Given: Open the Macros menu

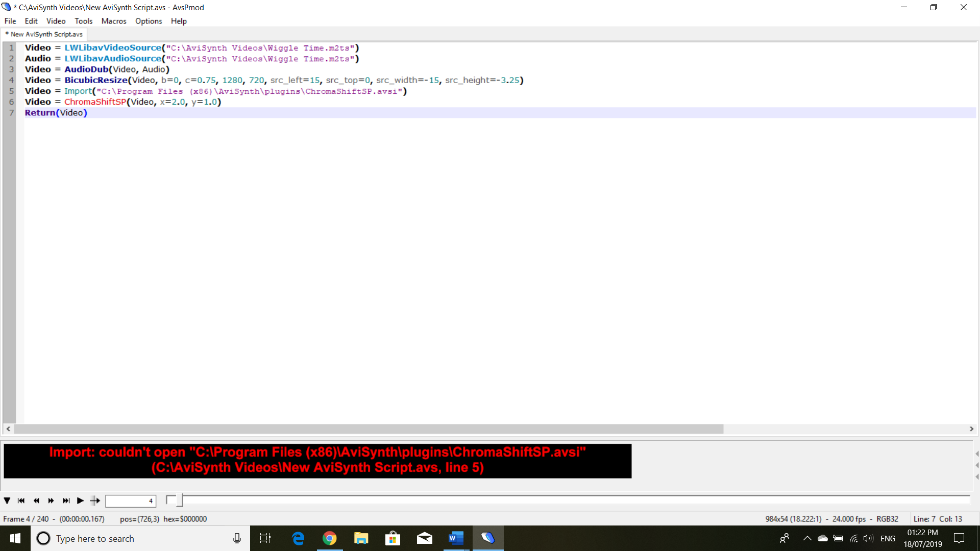Looking at the screenshot, I should point(113,21).
